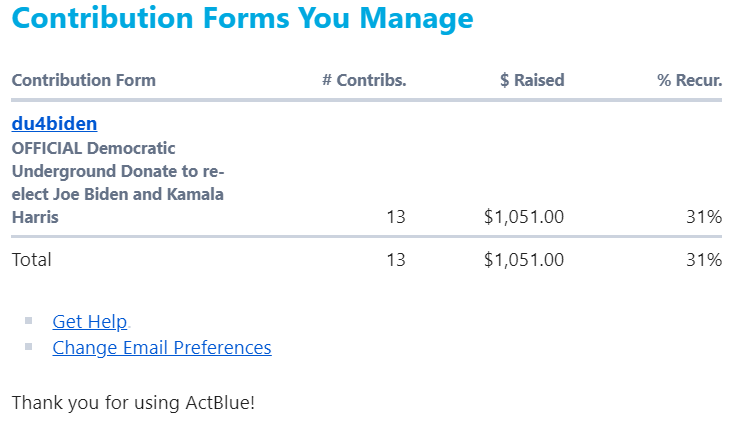Click the du4biden row $1,051.00 raised amount
This screenshot has height=434, width=730.
[x=524, y=217]
